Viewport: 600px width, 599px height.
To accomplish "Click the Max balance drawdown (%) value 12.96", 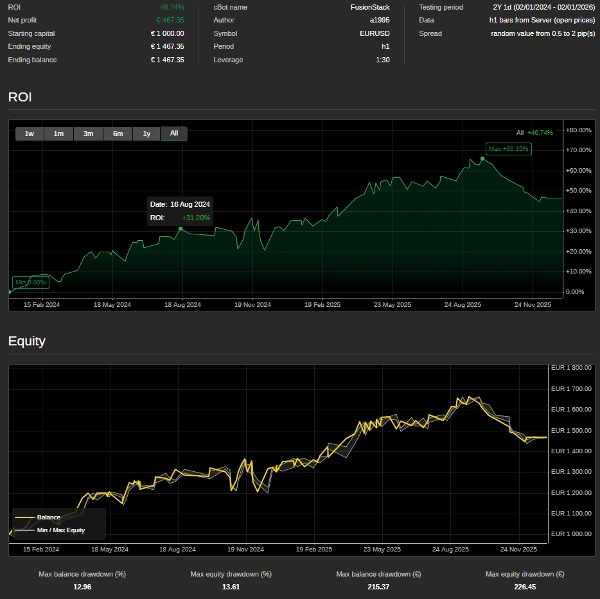I will (x=81, y=589).
